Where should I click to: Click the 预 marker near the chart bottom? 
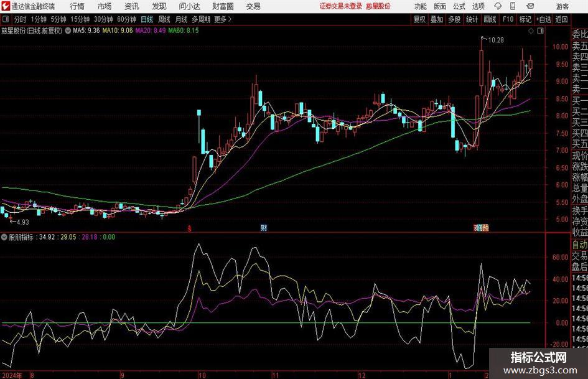(x=485, y=227)
